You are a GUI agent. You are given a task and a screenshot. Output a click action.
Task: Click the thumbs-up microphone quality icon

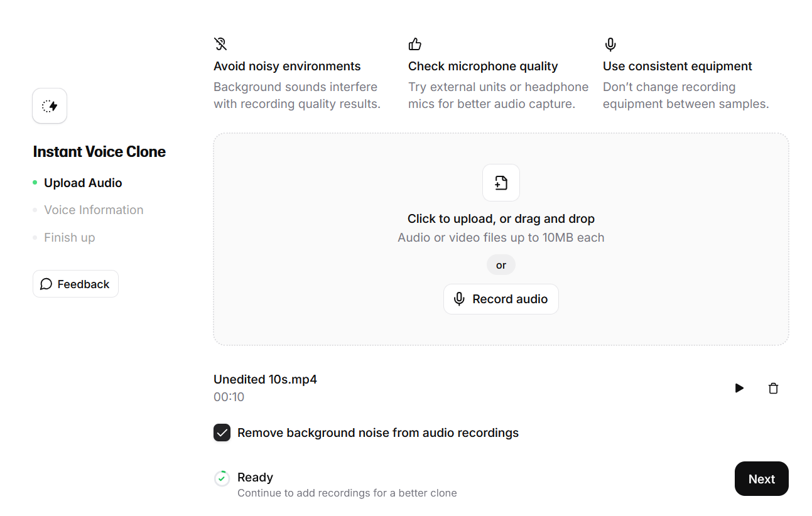coord(415,44)
